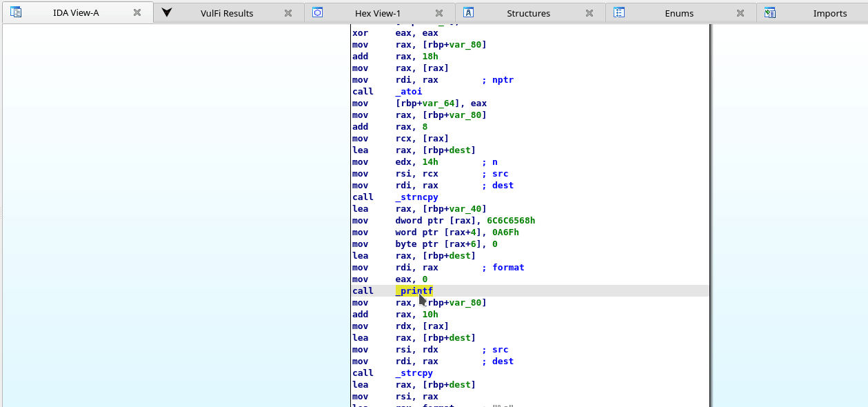Click the Hex View-1 tab icon

318,12
